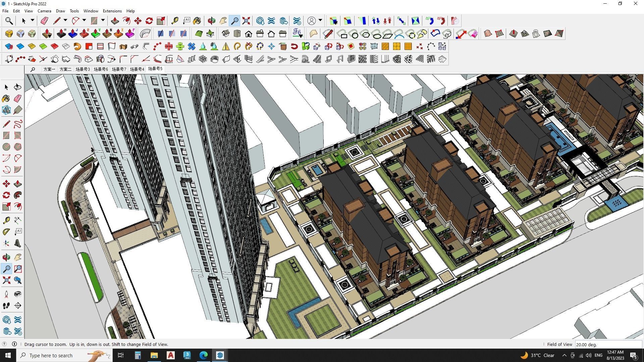Select the Pie arc tool
Screen dimensions: 644x362
click(x=17, y=170)
